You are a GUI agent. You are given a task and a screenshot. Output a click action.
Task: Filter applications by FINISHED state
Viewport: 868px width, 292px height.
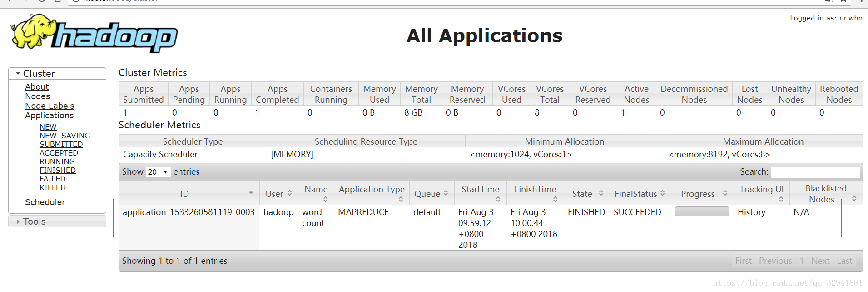pyautogui.click(x=58, y=170)
